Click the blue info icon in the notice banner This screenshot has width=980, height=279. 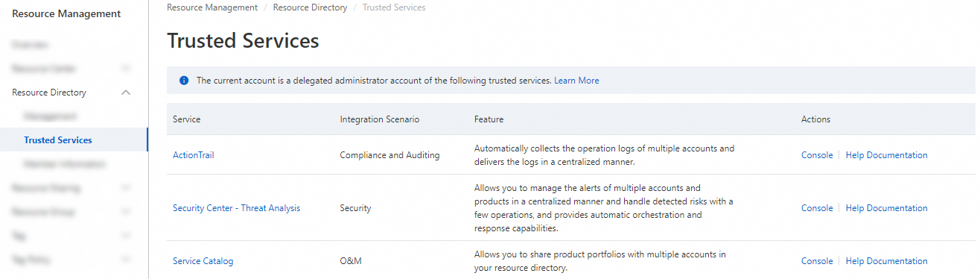coord(184,81)
